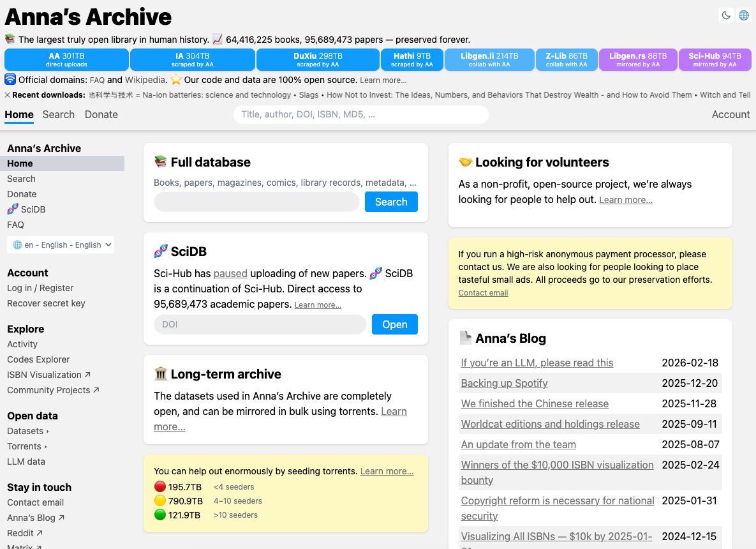Image resolution: width=756 pixels, height=549 pixels.
Task: Open Slags recent download
Action: pyautogui.click(x=309, y=95)
